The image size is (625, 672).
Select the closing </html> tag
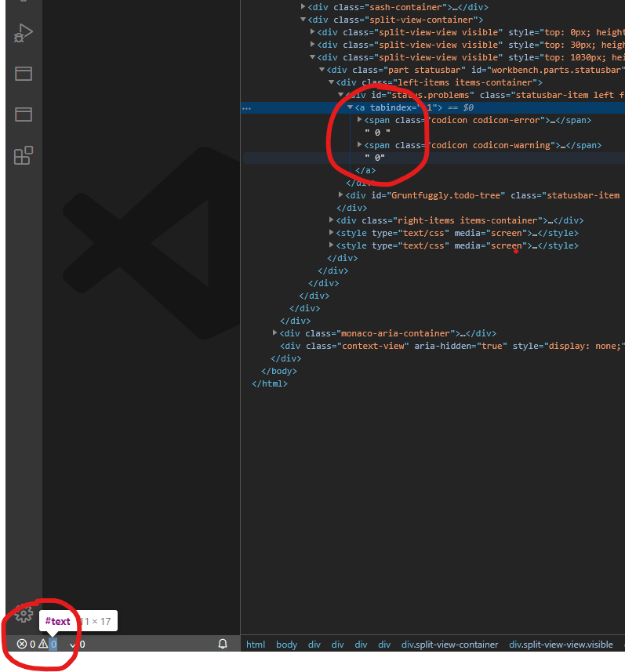[270, 383]
